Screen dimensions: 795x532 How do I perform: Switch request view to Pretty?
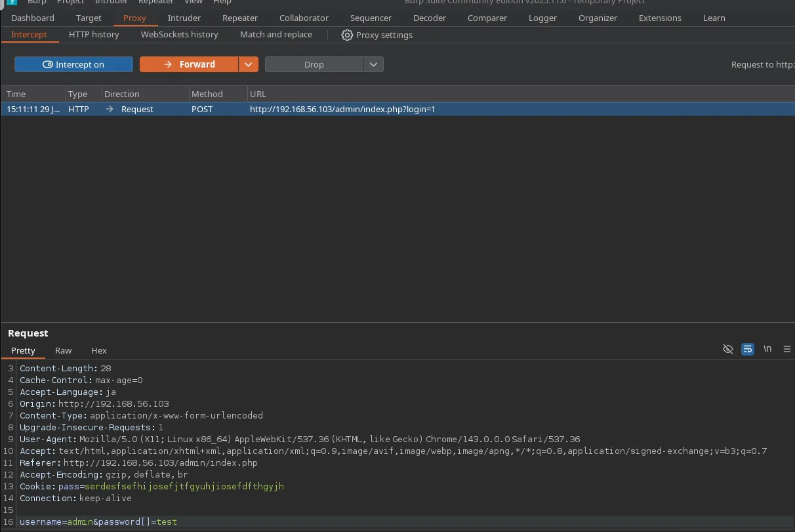point(23,350)
